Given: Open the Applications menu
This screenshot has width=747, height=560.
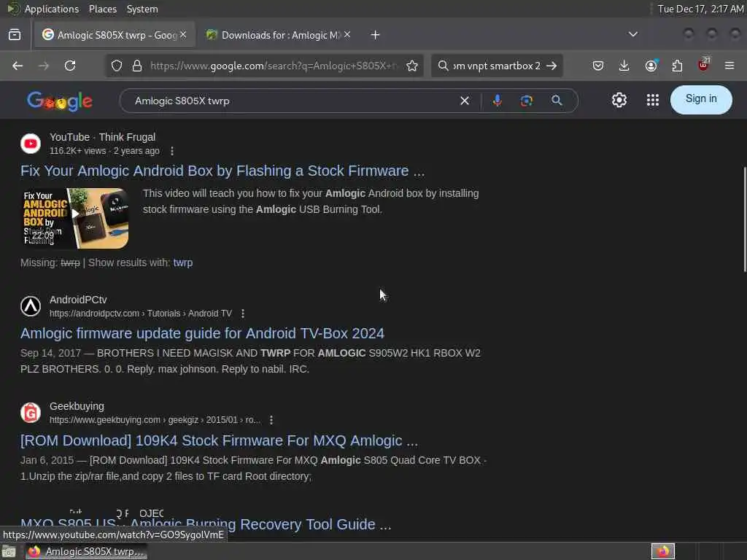Looking at the screenshot, I should pyautogui.click(x=52, y=9).
